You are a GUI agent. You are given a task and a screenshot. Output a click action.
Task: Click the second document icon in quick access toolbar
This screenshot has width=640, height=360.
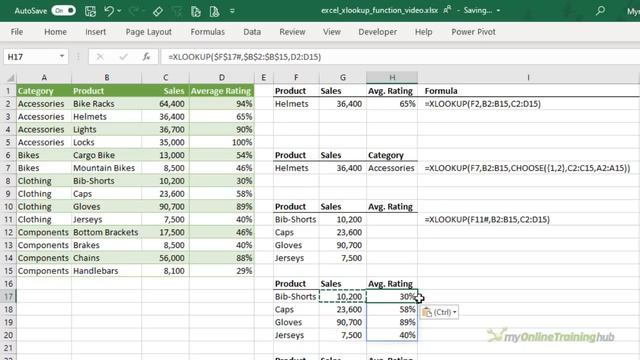(214, 11)
